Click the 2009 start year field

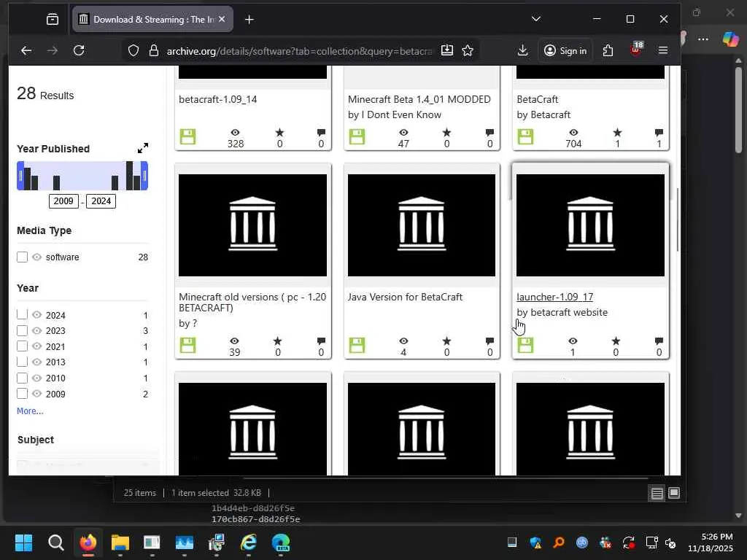(63, 201)
